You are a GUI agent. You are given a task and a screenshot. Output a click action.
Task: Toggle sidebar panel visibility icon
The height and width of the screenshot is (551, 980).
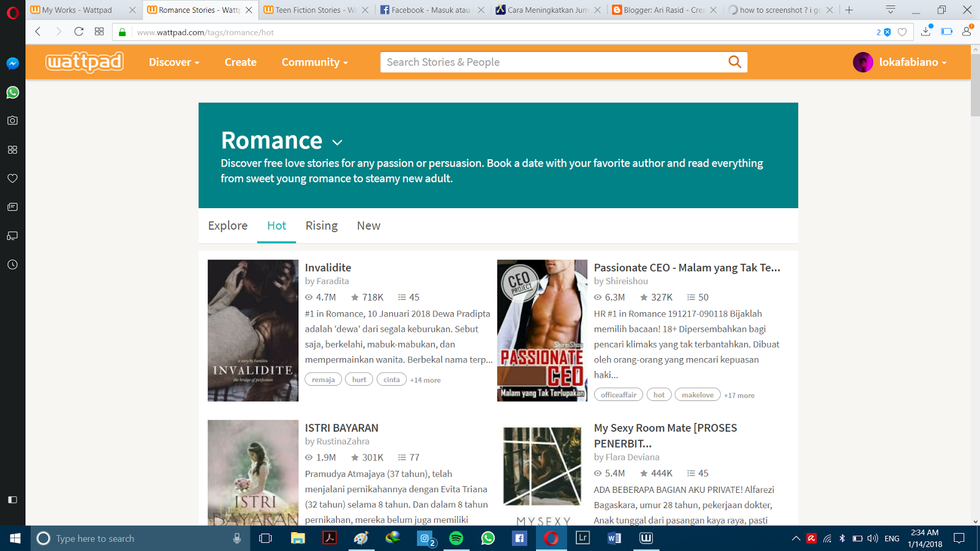coord(12,500)
